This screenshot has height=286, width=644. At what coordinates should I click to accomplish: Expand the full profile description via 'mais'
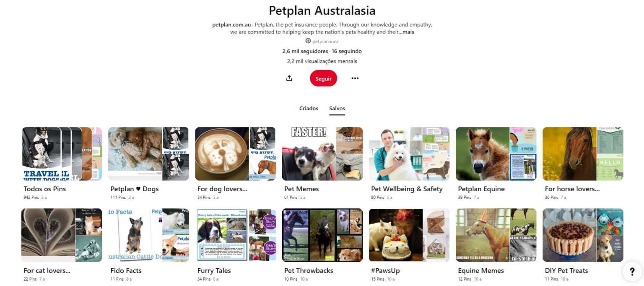tap(409, 31)
